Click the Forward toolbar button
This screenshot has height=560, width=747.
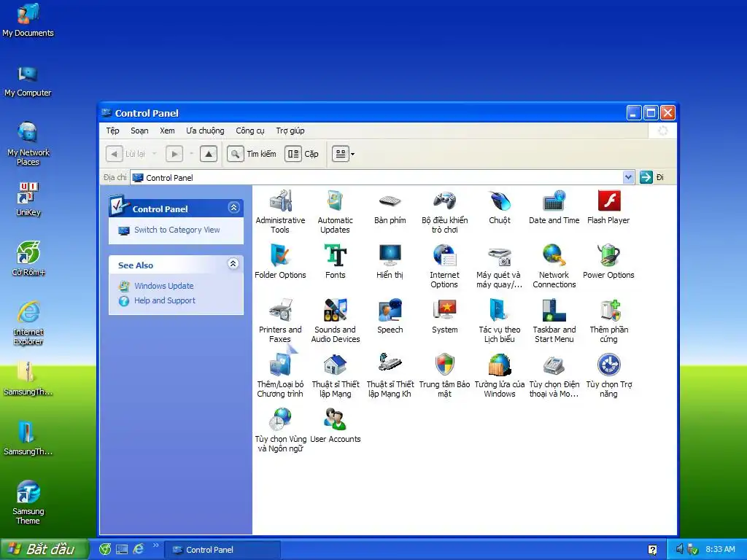pyautogui.click(x=174, y=154)
